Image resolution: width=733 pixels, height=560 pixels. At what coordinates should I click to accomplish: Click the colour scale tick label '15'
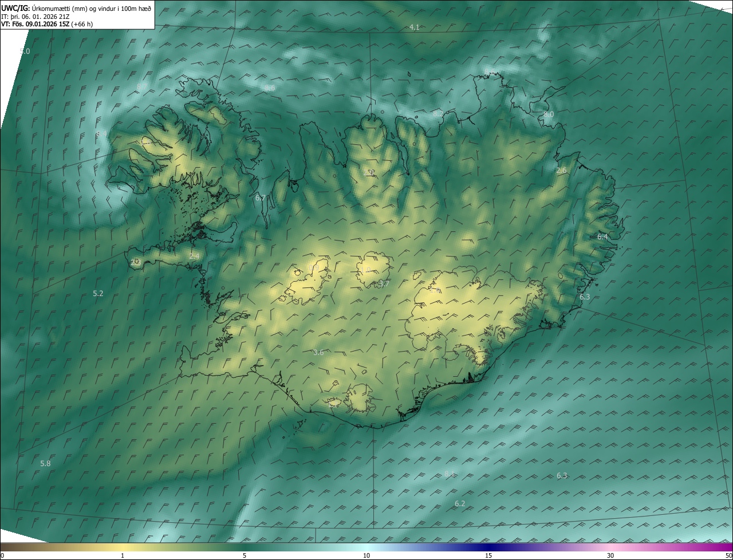(x=488, y=555)
